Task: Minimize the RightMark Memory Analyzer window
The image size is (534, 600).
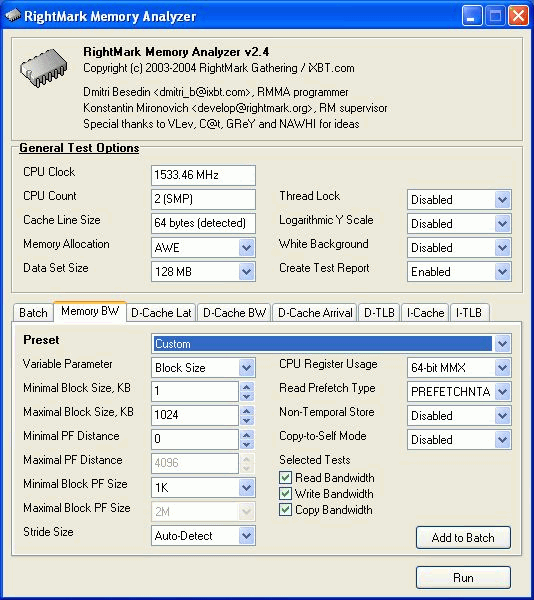Action: coord(472,16)
